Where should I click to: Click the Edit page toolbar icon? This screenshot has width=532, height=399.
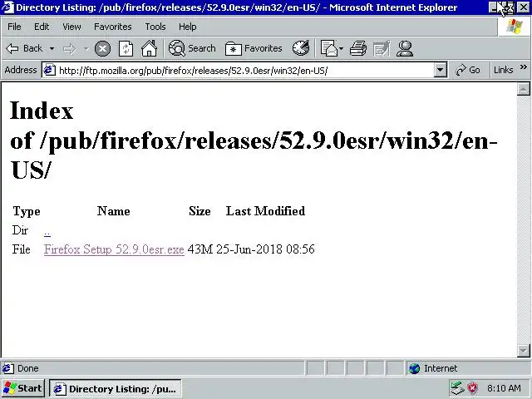tap(382, 48)
